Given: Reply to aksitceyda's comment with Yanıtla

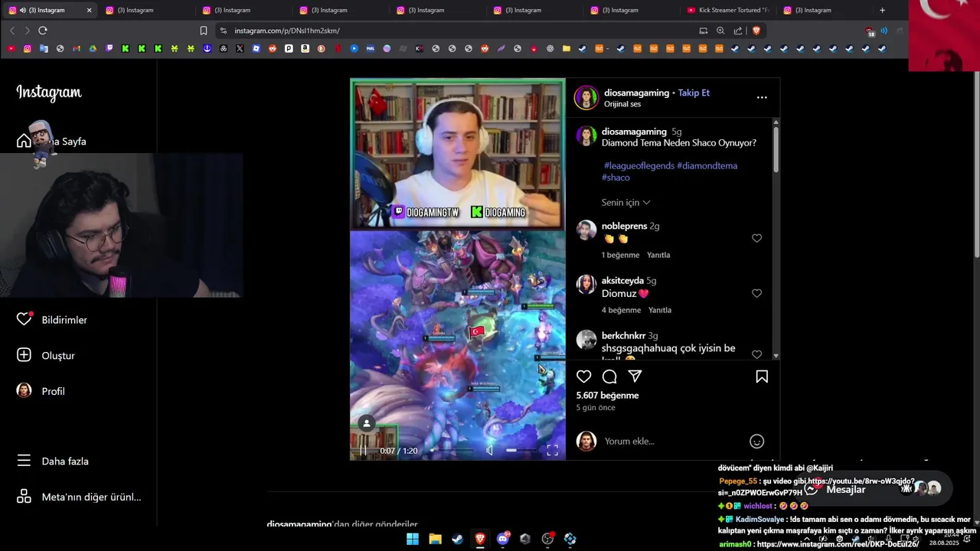Looking at the screenshot, I should [660, 310].
